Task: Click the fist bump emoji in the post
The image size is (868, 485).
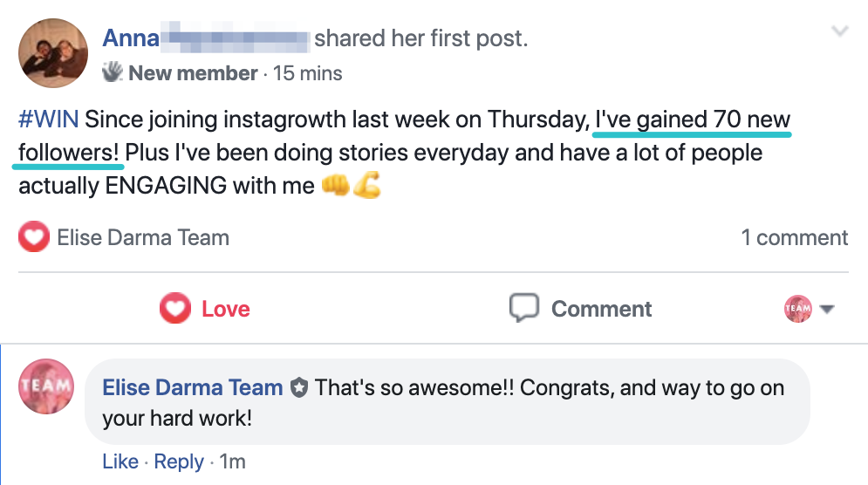Action: [336, 186]
